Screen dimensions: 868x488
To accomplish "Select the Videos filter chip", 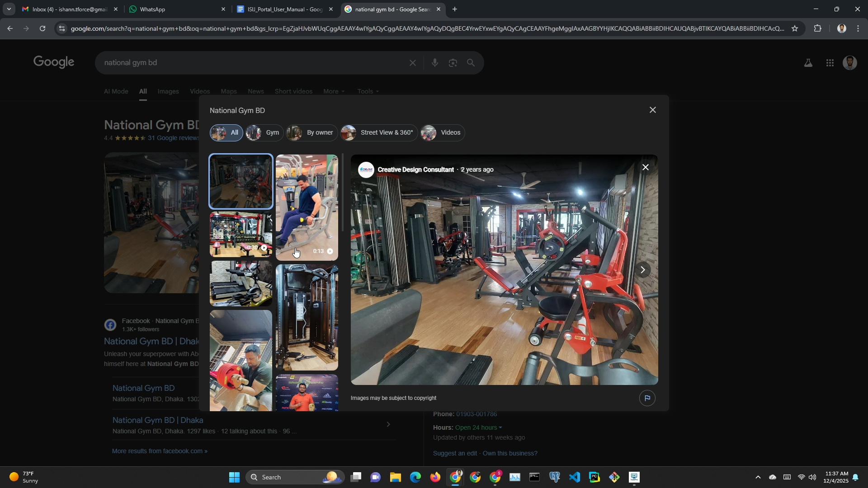I will [442, 133].
